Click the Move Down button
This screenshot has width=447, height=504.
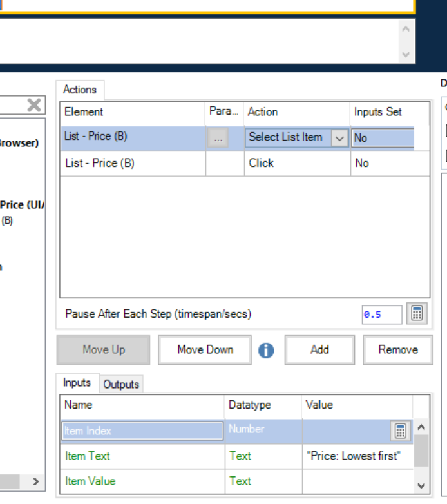(205, 350)
